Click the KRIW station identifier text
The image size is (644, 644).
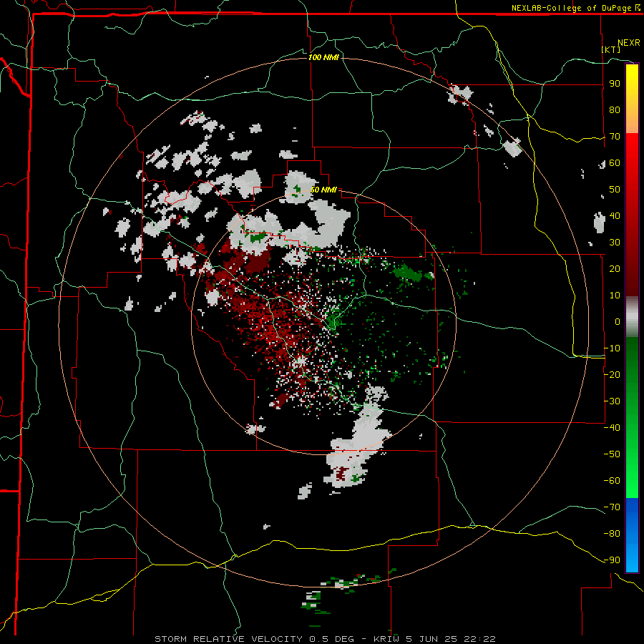pos(387,639)
